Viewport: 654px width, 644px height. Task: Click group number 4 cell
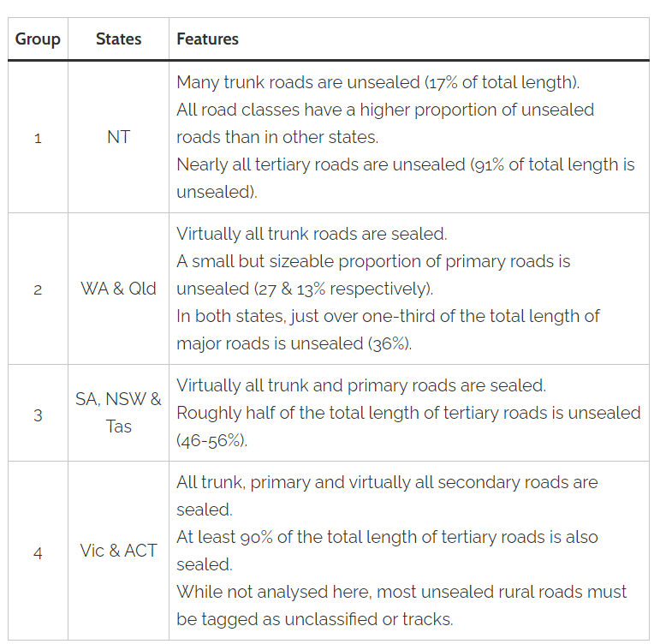38,552
